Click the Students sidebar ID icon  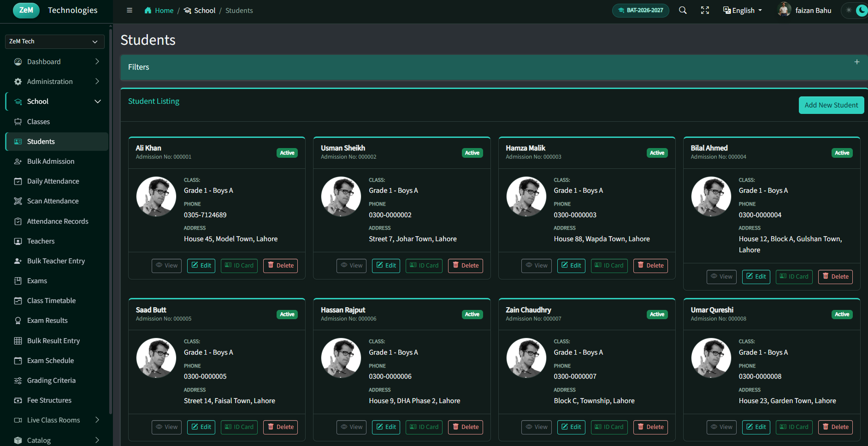(18, 142)
